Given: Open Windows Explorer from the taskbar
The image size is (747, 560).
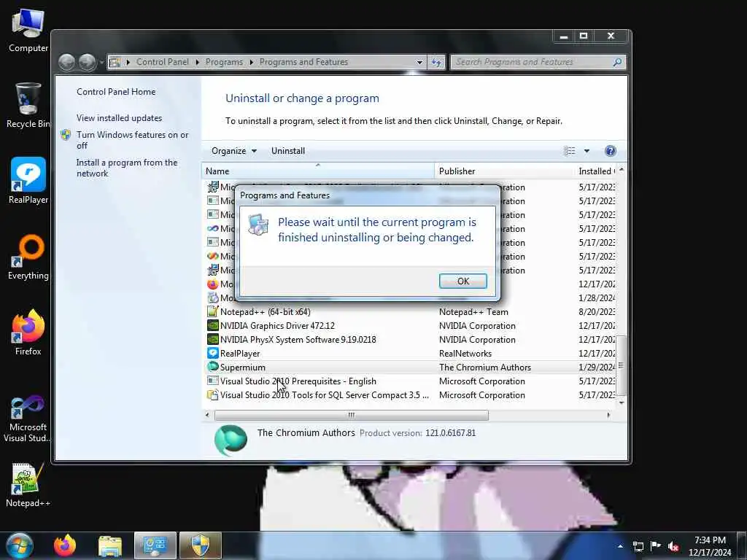Looking at the screenshot, I should [110, 545].
